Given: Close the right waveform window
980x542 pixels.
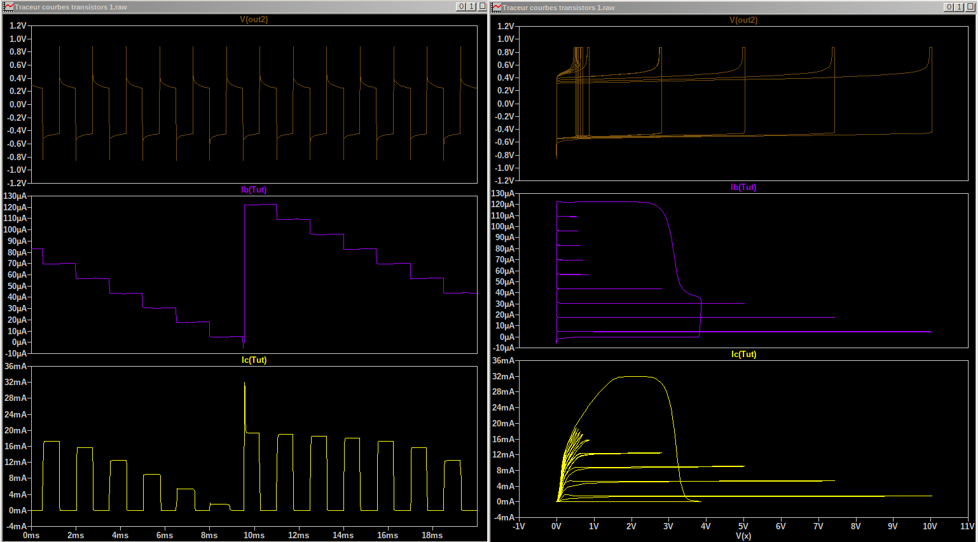Looking at the screenshot, I should click(970, 7).
